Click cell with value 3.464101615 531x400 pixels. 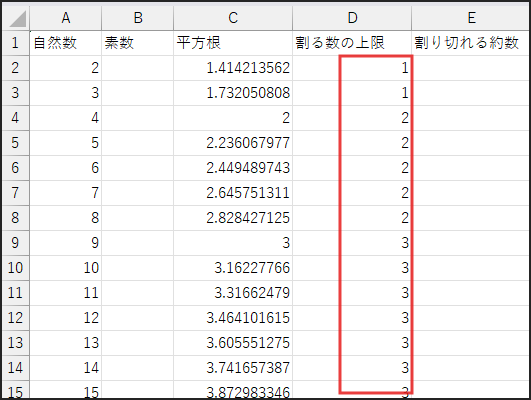pyautogui.click(x=233, y=318)
